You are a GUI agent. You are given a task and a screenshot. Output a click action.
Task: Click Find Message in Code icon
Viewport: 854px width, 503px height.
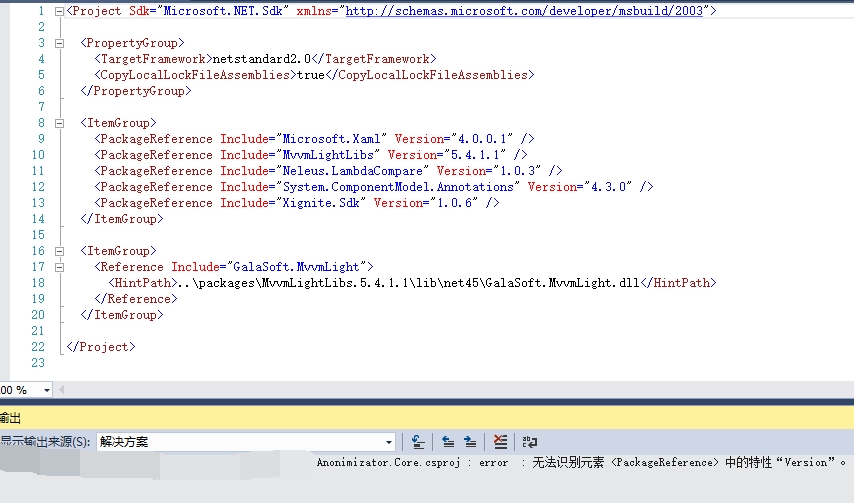click(x=418, y=442)
